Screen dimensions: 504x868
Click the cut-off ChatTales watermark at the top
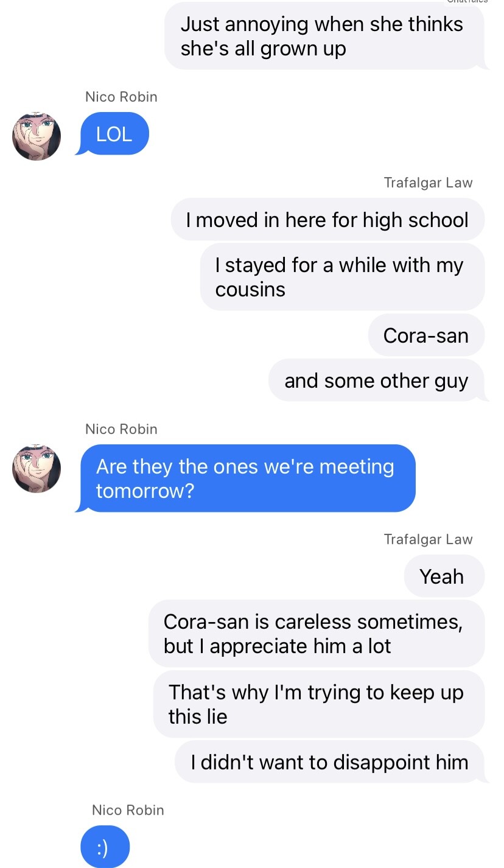pos(467,2)
